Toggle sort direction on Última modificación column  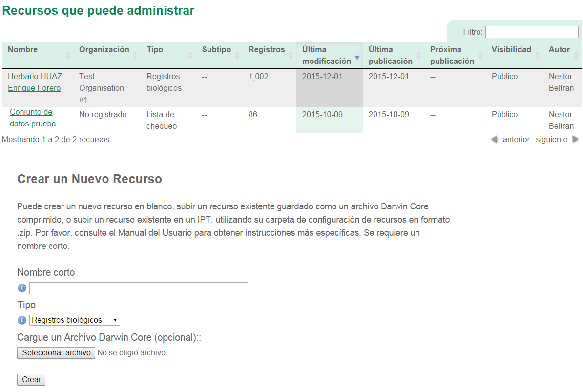point(358,57)
